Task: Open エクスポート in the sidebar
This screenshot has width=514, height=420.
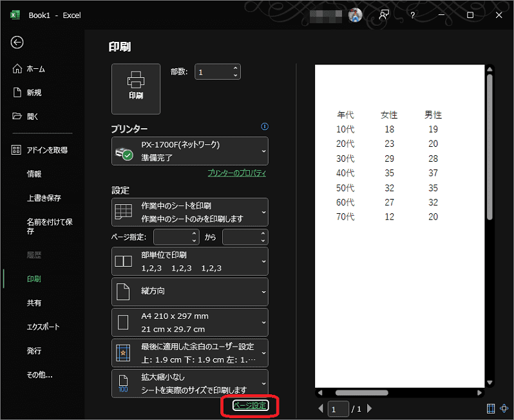Action: (x=43, y=327)
